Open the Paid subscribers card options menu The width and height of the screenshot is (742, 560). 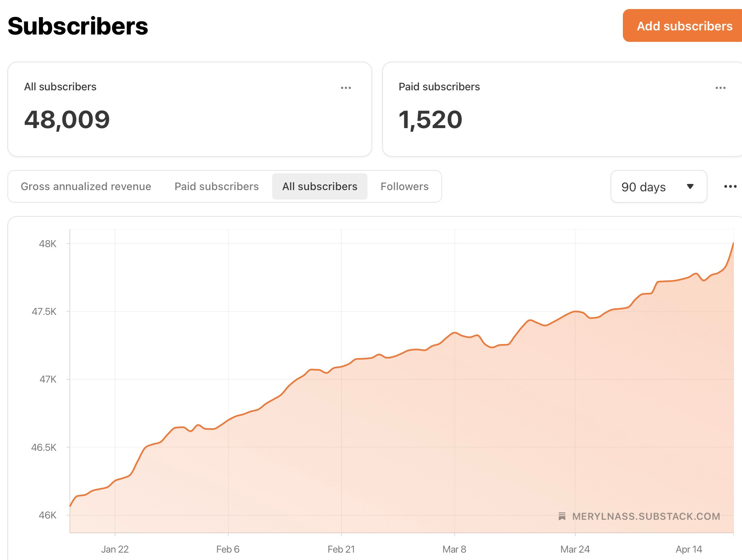721,87
